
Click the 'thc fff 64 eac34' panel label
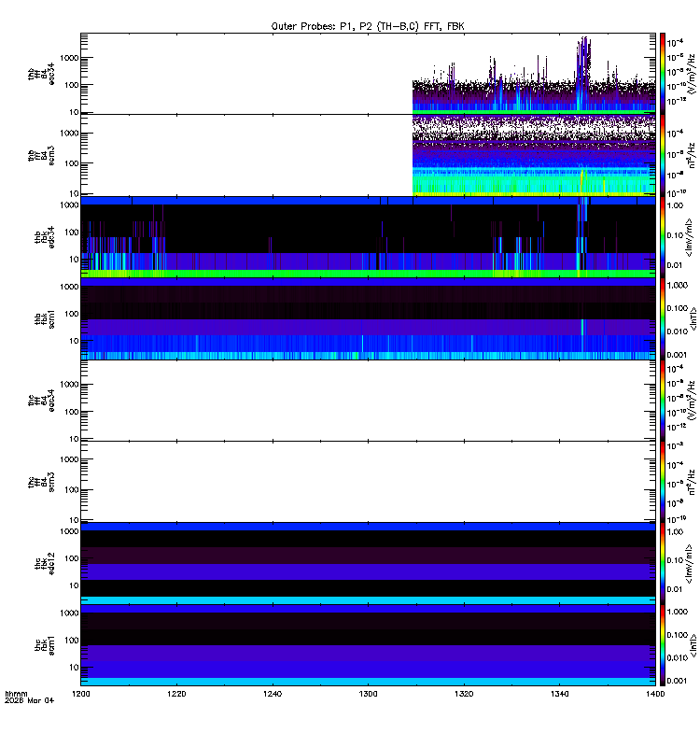coord(41,401)
